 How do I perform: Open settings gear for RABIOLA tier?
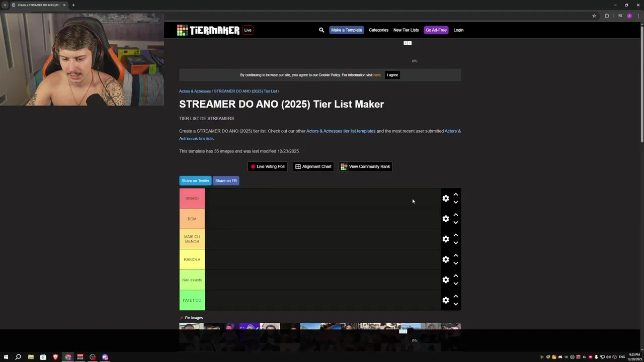point(446,259)
